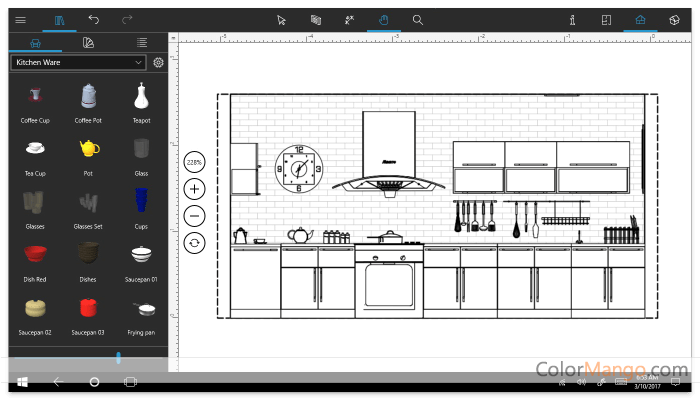Click the plus zoom-in button
Viewport: 700px width, 400px height.
click(194, 188)
